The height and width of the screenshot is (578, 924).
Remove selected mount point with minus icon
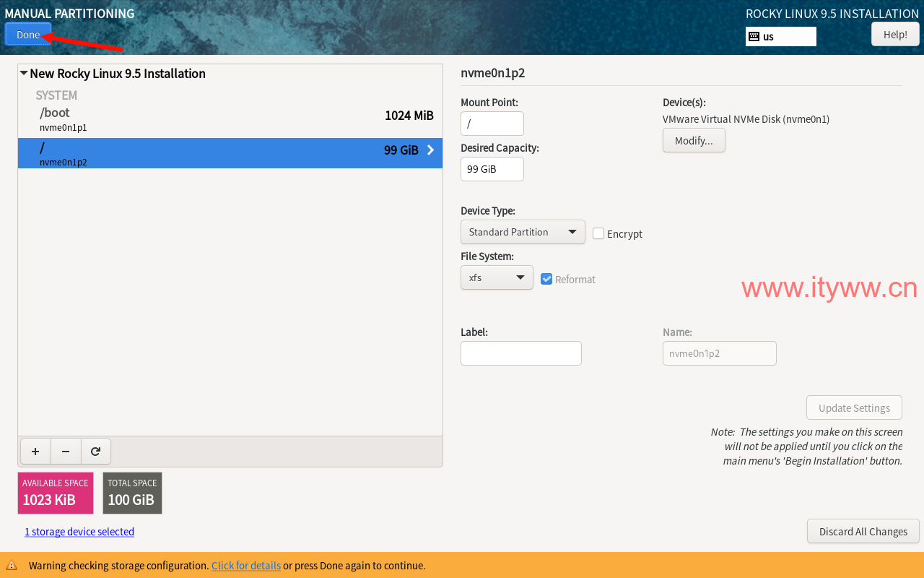pyautogui.click(x=66, y=452)
